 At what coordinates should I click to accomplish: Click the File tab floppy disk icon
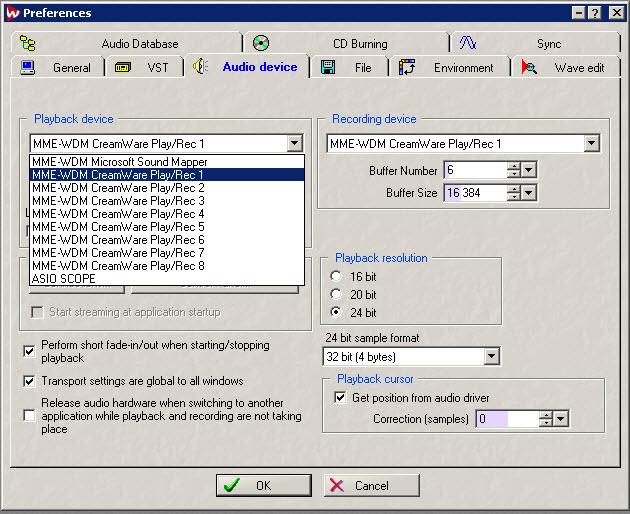tap(328, 68)
